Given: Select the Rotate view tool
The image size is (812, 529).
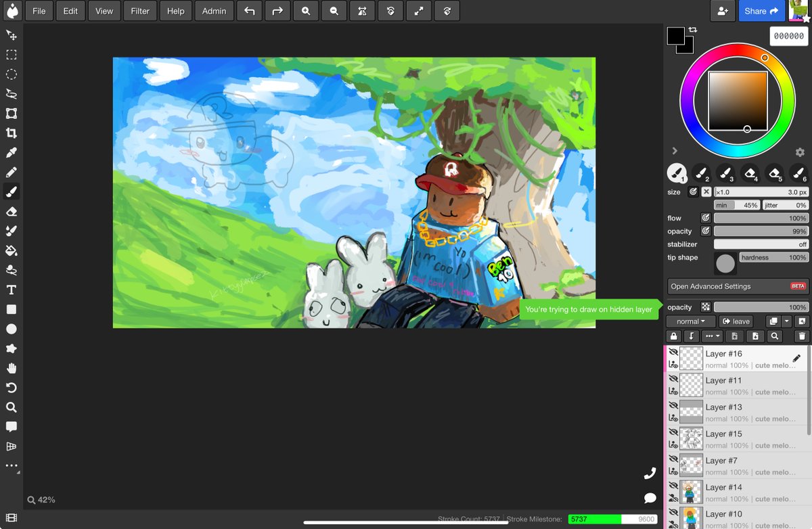Looking at the screenshot, I should coord(11,388).
